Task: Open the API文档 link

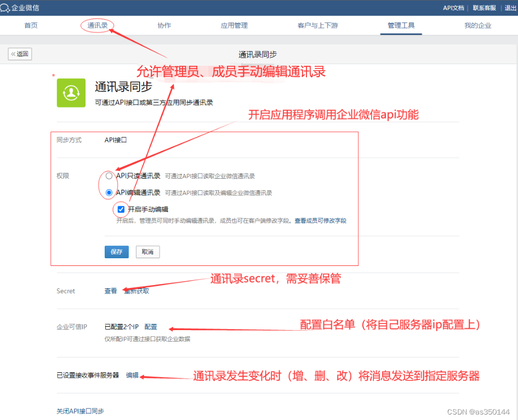Action: (453, 8)
